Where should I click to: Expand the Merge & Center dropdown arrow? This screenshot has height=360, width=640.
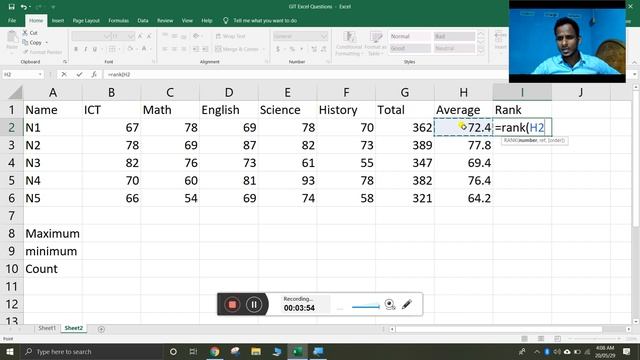(x=263, y=49)
